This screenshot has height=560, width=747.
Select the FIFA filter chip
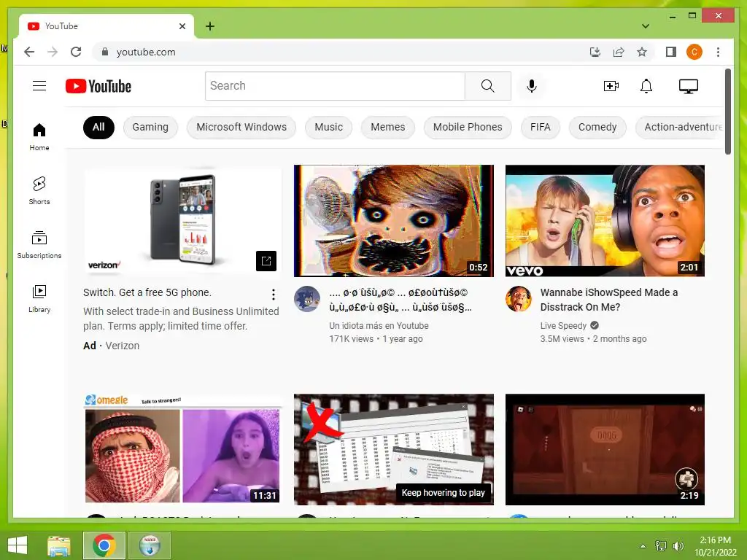coord(541,127)
